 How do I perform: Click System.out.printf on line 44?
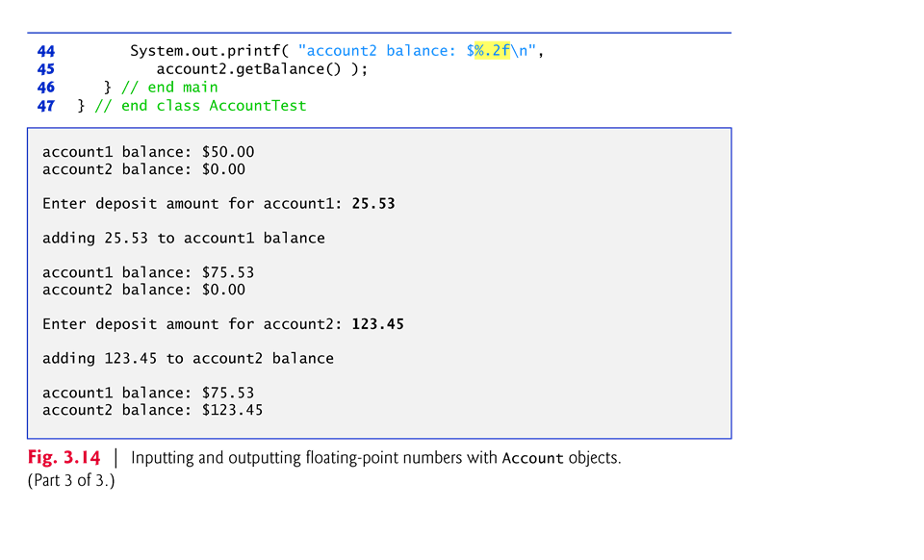tap(205, 51)
